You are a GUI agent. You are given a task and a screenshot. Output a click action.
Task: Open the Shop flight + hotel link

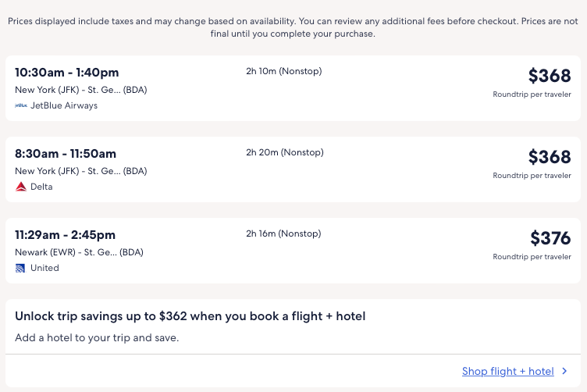tap(507, 371)
